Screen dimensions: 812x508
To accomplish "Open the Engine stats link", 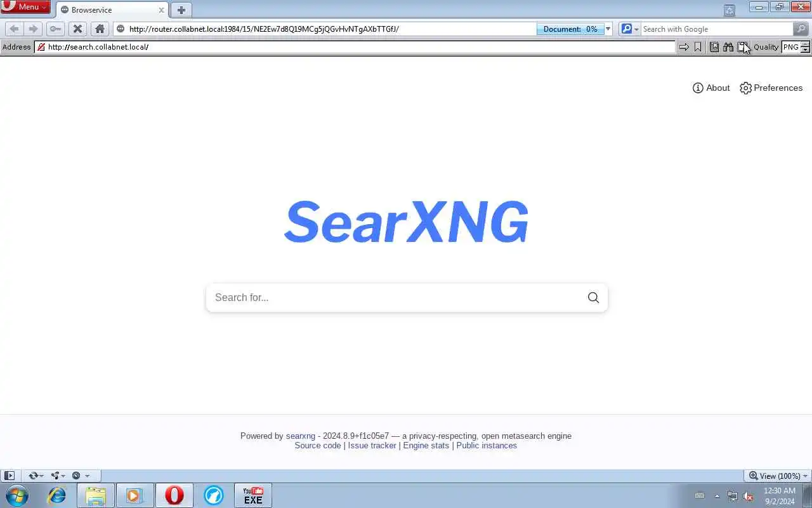I will pyautogui.click(x=426, y=445).
